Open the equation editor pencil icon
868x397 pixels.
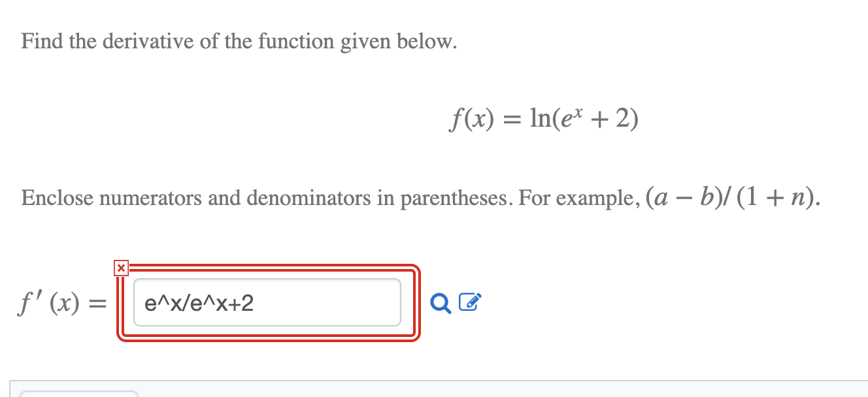[x=469, y=300]
